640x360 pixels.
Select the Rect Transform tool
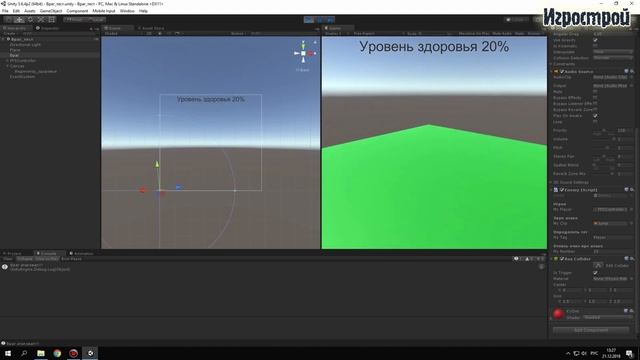[x=52, y=20]
